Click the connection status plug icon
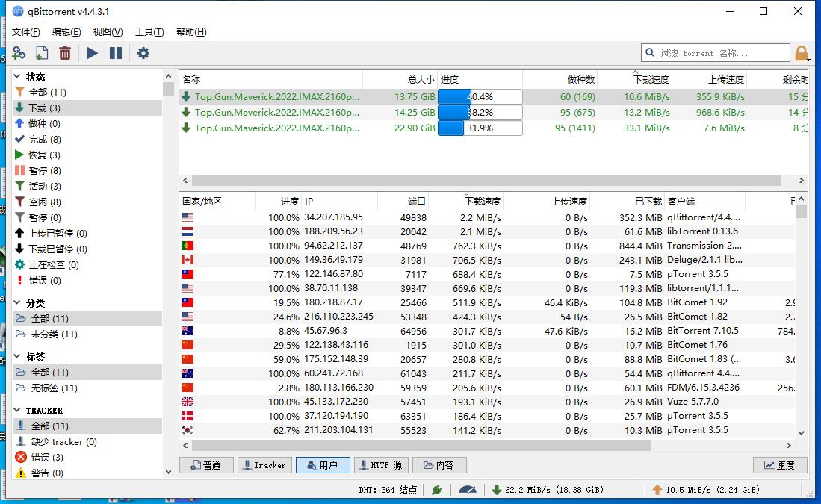821x504 pixels. click(437, 490)
